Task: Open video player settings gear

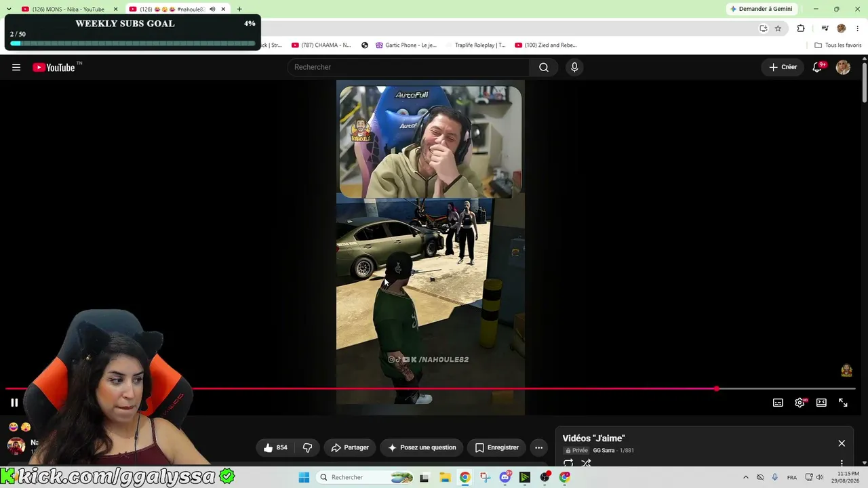Action: coord(800,403)
